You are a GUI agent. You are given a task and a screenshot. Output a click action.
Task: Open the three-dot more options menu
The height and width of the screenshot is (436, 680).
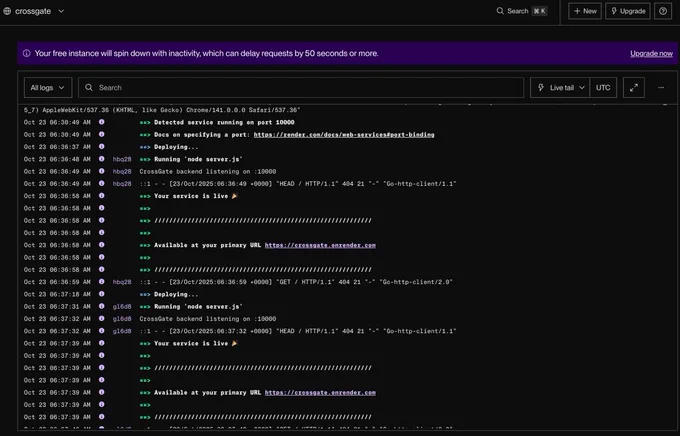click(661, 88)
